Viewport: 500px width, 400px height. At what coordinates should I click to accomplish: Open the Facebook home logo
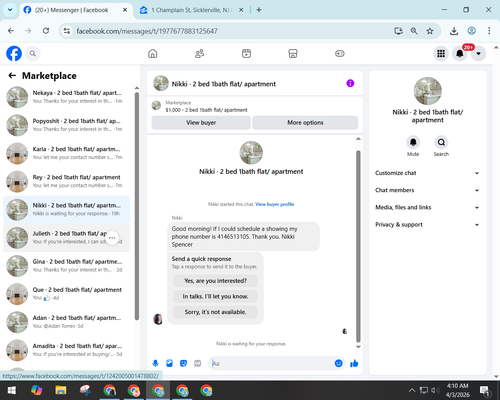coord(14,53)
